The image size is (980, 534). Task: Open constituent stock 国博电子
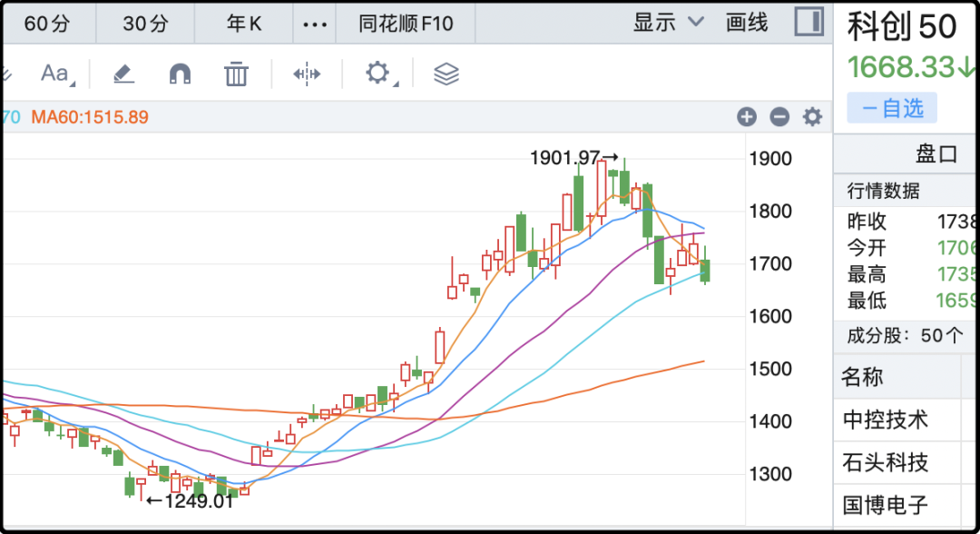click(x=885, y=505)
